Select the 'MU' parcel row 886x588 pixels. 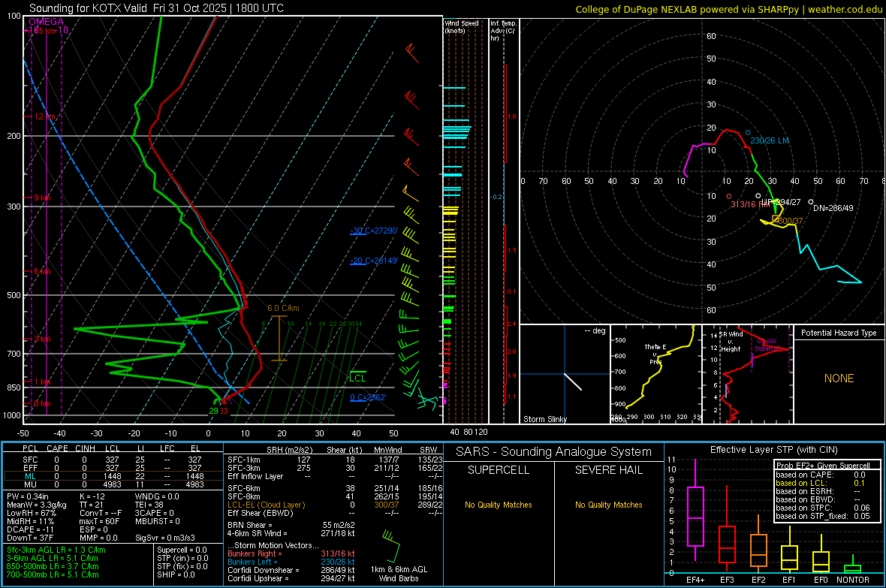113,484
